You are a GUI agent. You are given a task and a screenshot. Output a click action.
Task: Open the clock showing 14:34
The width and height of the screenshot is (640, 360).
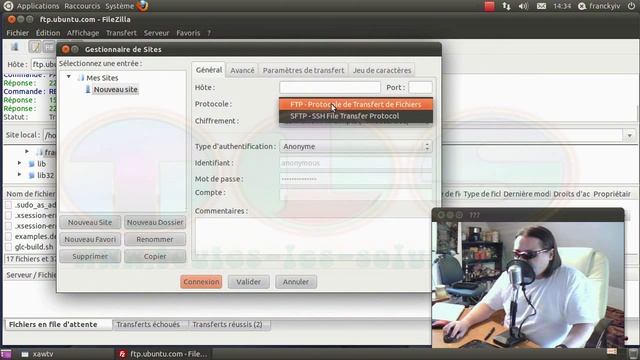[x=562, y=6]
